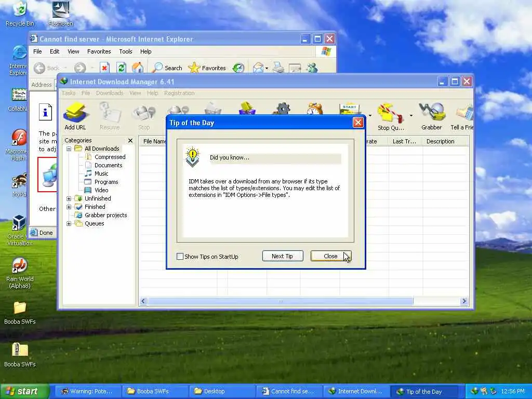532x399 pixels.
Task: Click the Mail icon in Internet Explorer
Action: pyautogui.click(x=258, y=68)
